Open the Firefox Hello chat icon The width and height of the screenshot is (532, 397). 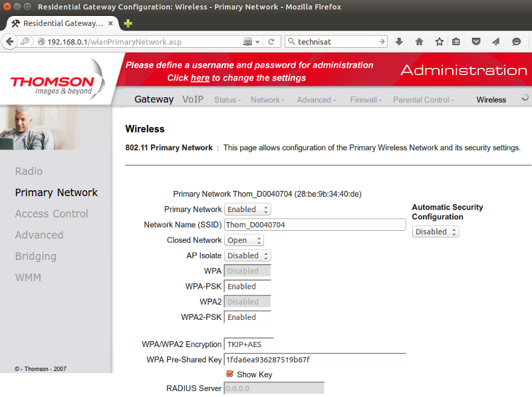(x=516, y=41)
